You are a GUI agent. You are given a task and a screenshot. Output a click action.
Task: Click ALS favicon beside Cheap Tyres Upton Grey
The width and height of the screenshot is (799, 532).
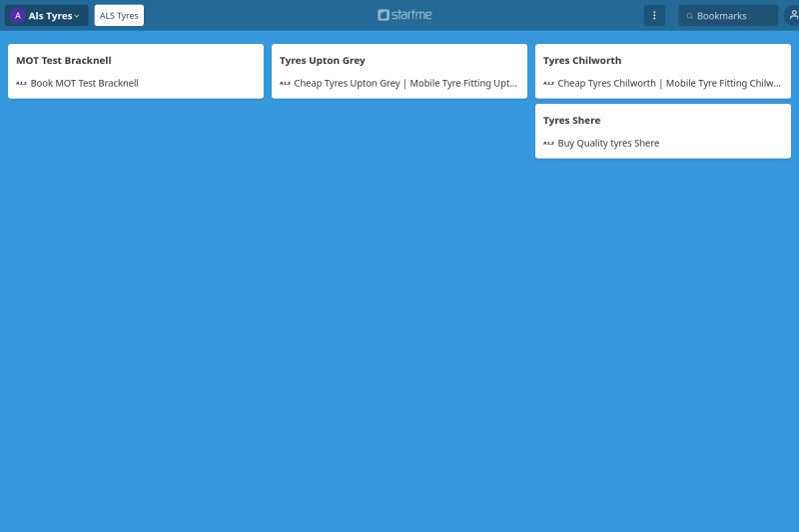[x=285, y=83]
